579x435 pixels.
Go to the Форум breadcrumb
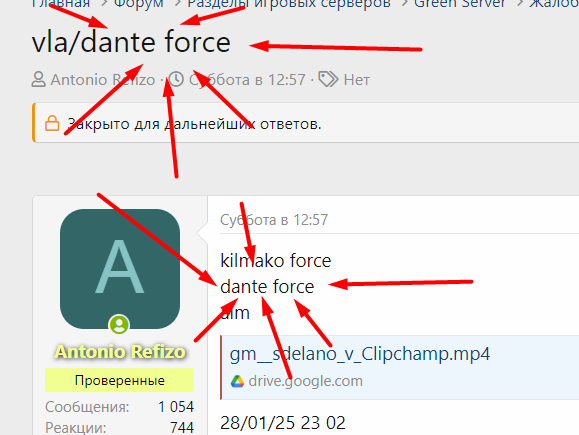pyautogui.click(x=138, y=4)
